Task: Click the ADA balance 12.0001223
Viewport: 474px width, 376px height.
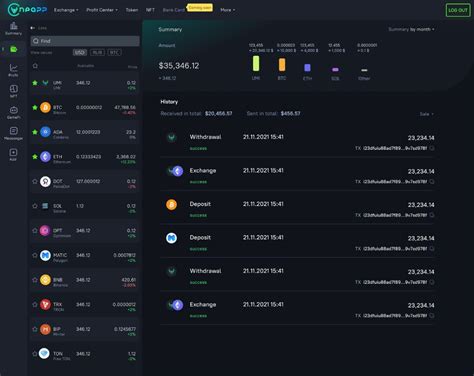Action: (88, 132)
